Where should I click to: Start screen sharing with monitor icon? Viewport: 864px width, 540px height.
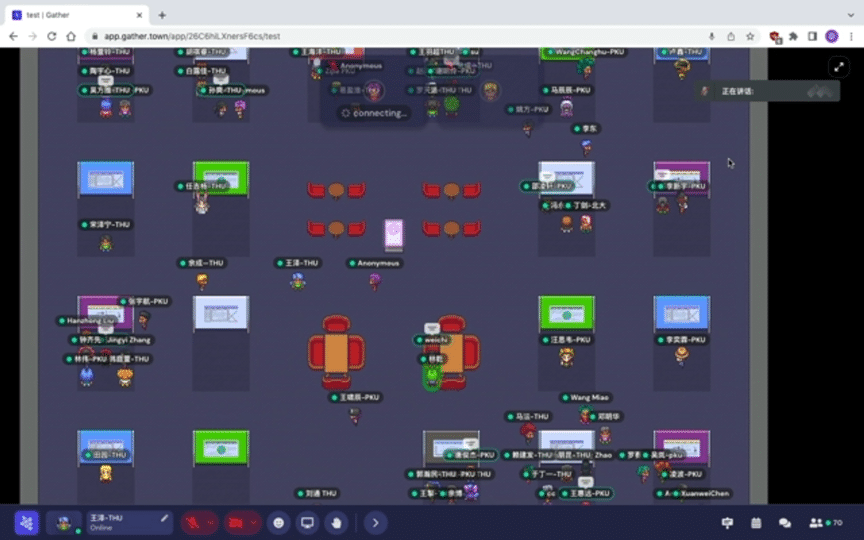[x=308, y=522]
